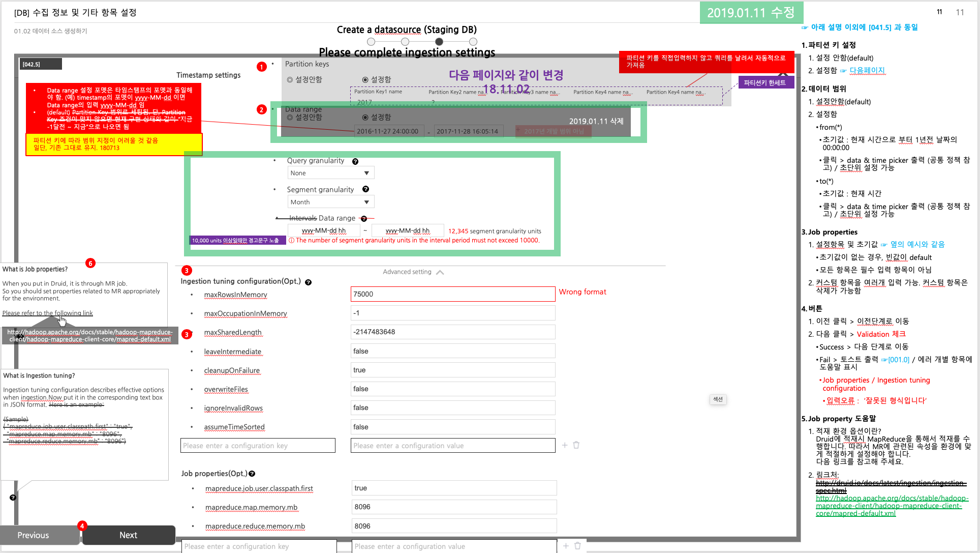Proceed with the Next button
Screen dimensions: 980x553
129,535
